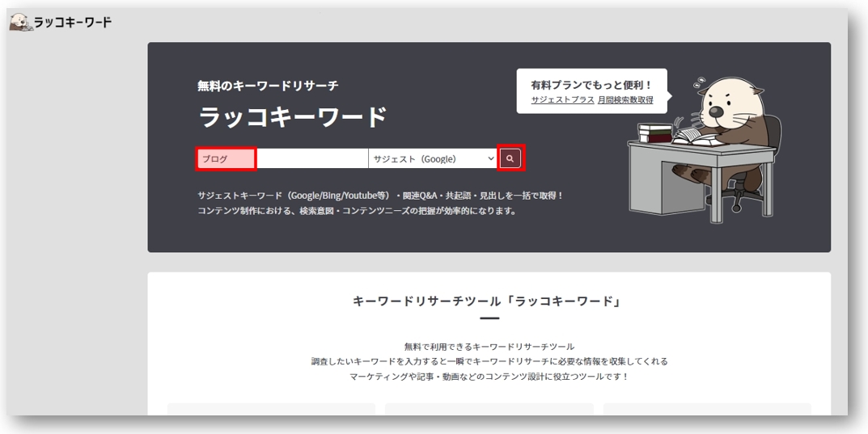Open the 月間検索数取得 link
The height and width of the screenshot is (434, 868).
[x=625, y=100]
